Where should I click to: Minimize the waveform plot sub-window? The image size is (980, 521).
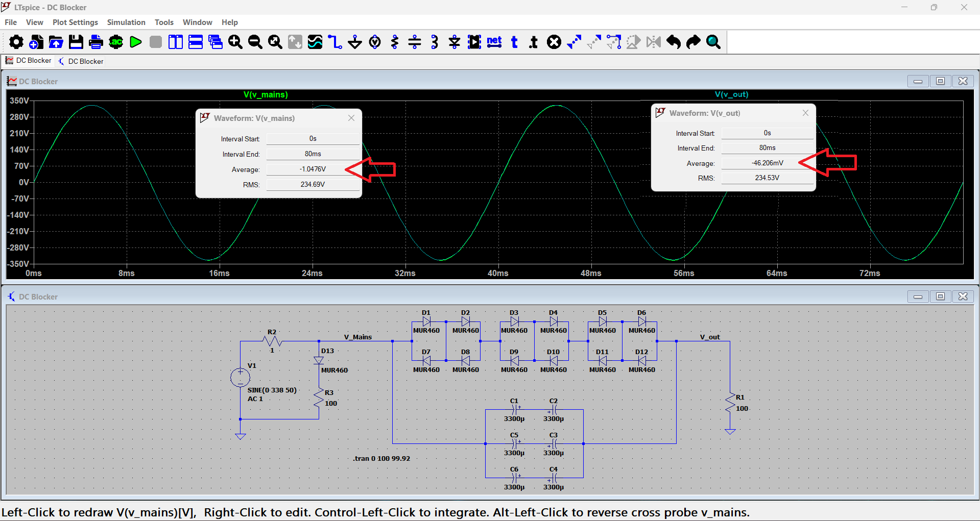pyautogui.click(x=918, y=81)
